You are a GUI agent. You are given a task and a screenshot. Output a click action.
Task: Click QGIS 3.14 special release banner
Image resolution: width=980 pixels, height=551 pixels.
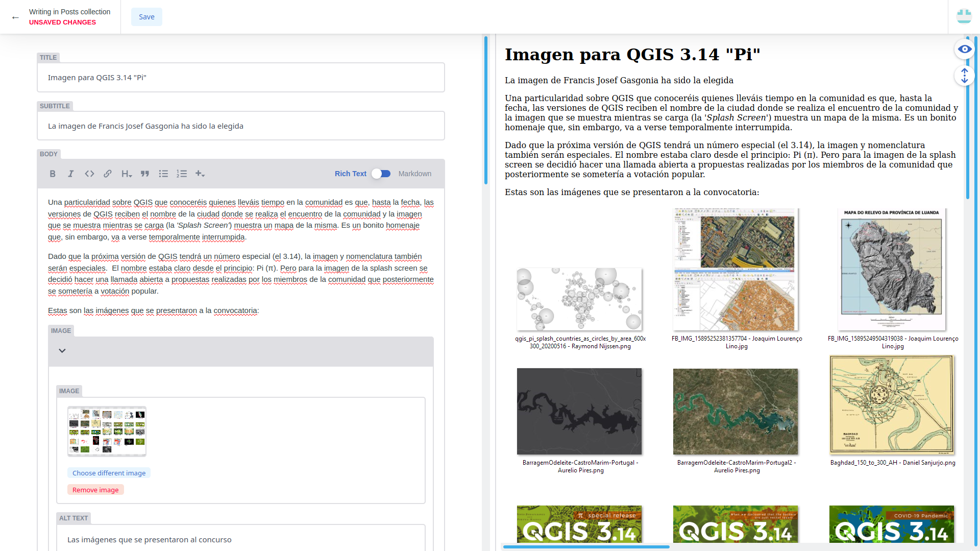click(x=579, y=524)
